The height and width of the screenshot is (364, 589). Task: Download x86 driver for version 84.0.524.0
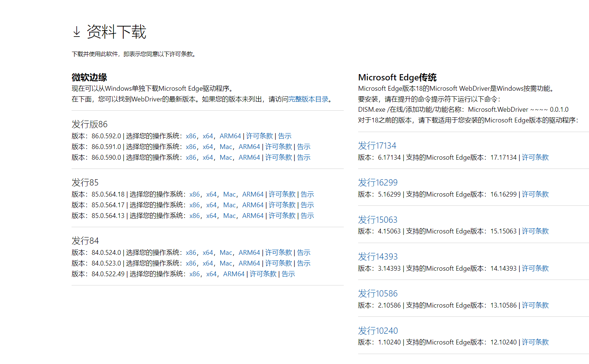[x=191, y=253]
